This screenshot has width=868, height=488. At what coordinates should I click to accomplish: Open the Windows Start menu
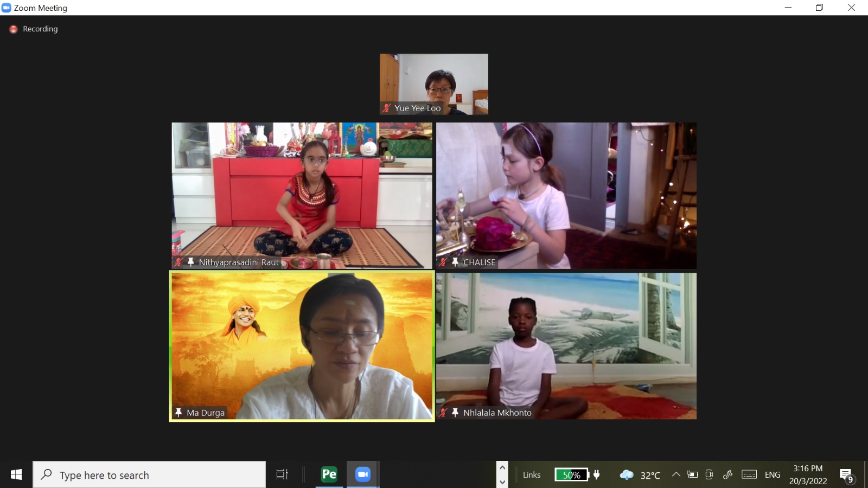point(16,474)
